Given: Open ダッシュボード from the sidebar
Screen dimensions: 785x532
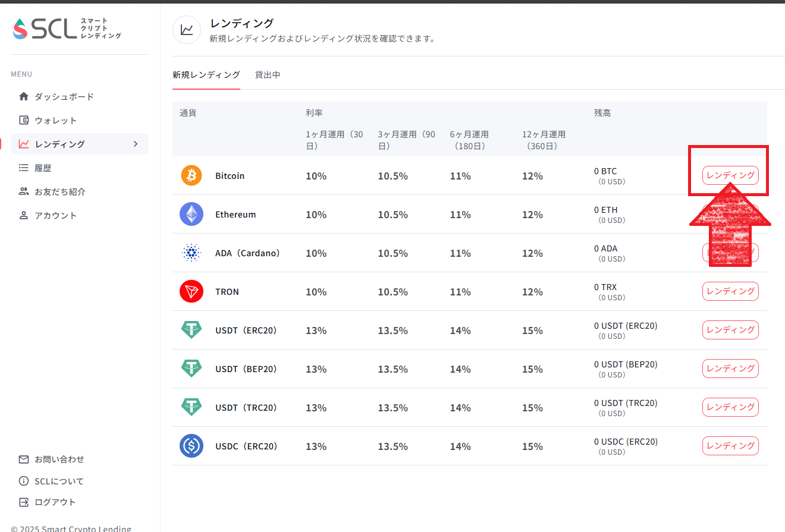Looking at the screenshot, I should tap(64, 96).
